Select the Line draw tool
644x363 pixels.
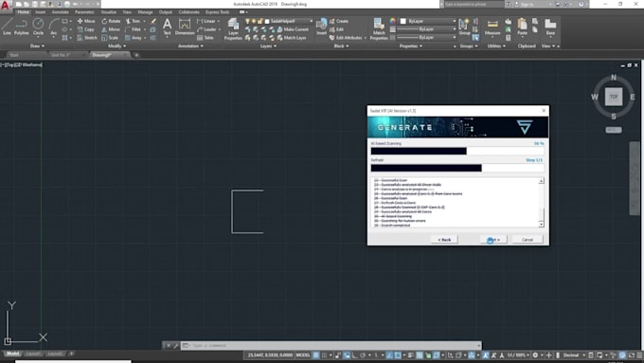tap(7, 27)
